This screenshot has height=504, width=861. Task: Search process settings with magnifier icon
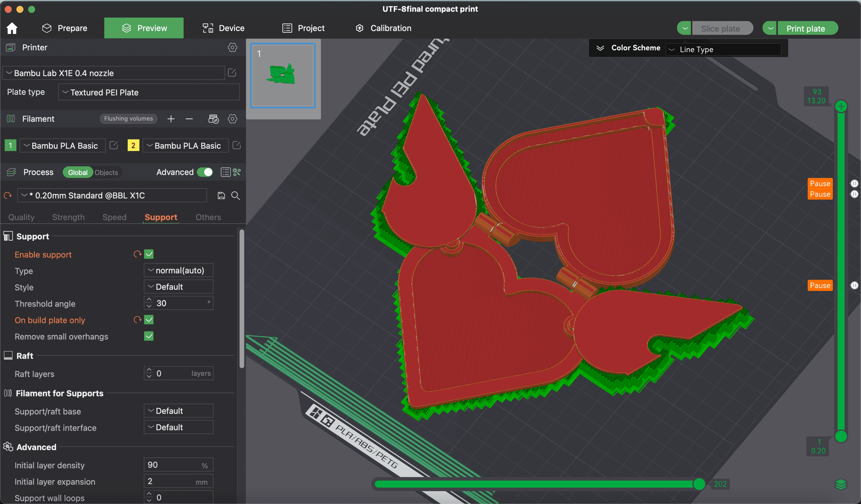point(235,196)
